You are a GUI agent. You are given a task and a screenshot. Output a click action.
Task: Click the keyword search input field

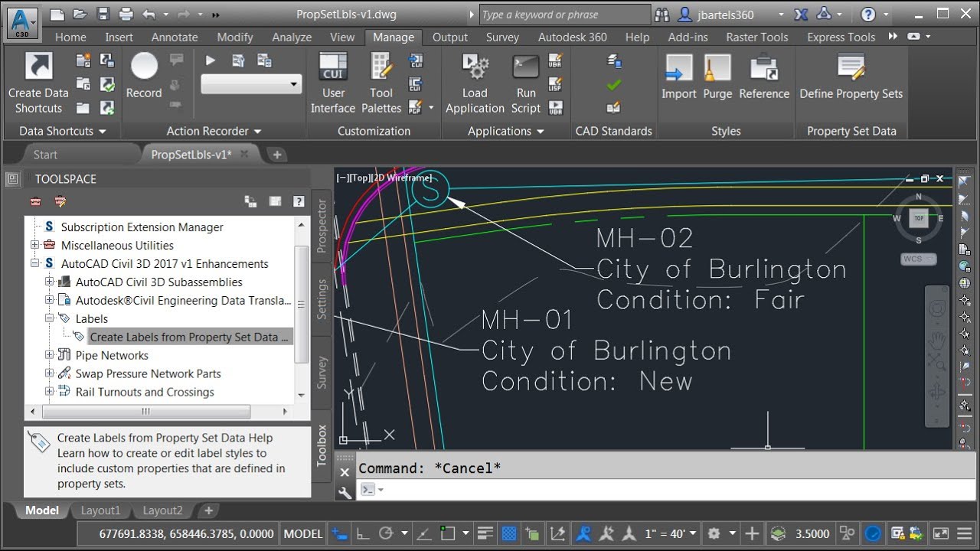(x=564, y=15)
